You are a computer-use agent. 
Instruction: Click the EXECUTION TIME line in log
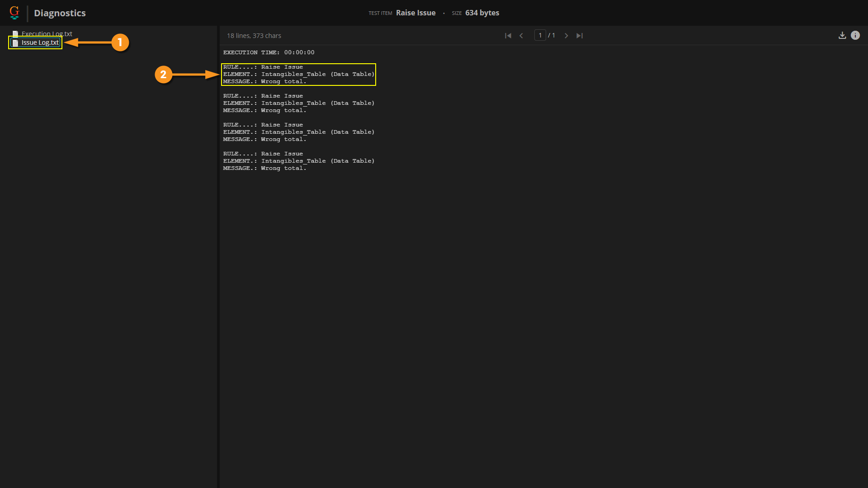269,52
